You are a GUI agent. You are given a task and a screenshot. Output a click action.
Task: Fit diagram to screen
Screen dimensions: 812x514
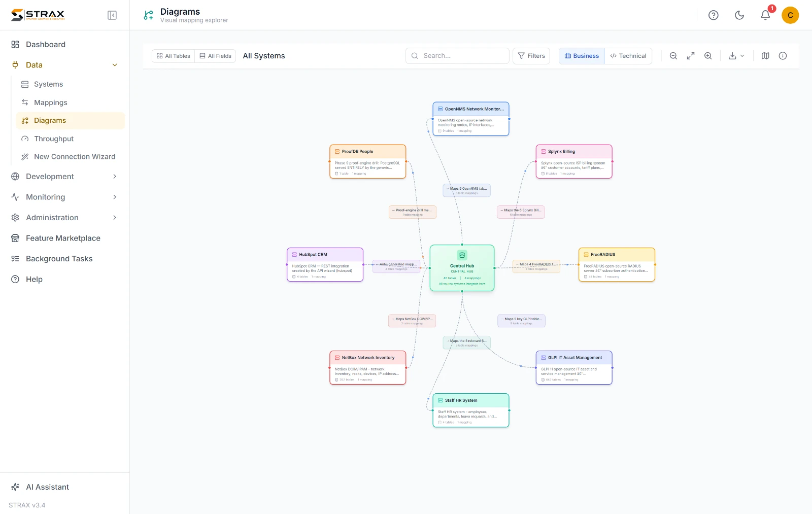(x=691, y=56)
